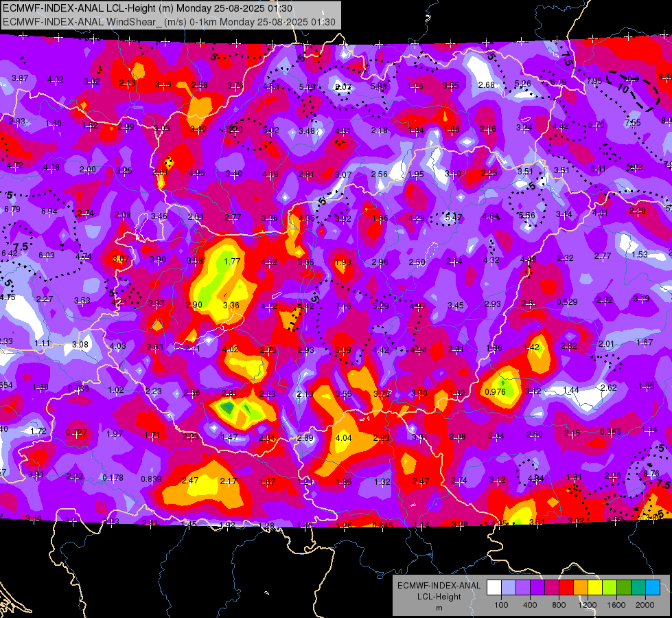This screenshot has height=618, width=672.
Task: Click the wind shear value 3.87
Action: tap(20, 78)
